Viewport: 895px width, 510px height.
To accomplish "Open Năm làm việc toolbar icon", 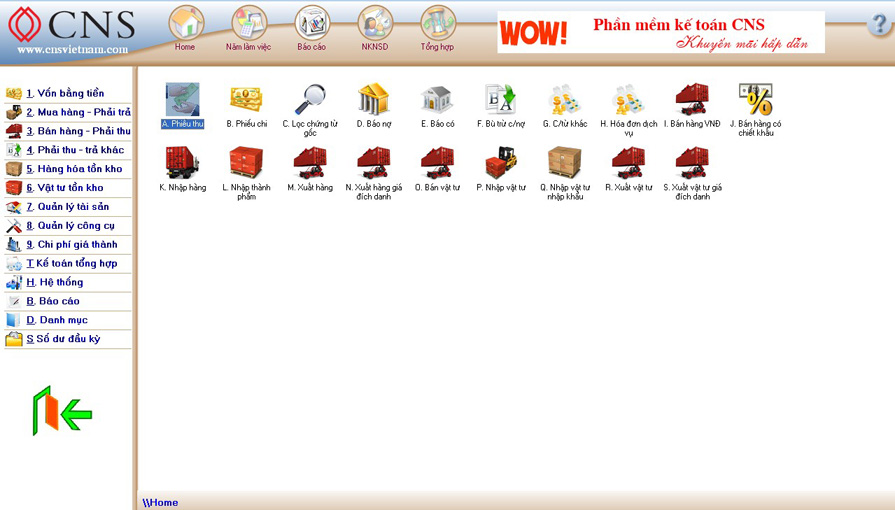I will tap(248, 29).
